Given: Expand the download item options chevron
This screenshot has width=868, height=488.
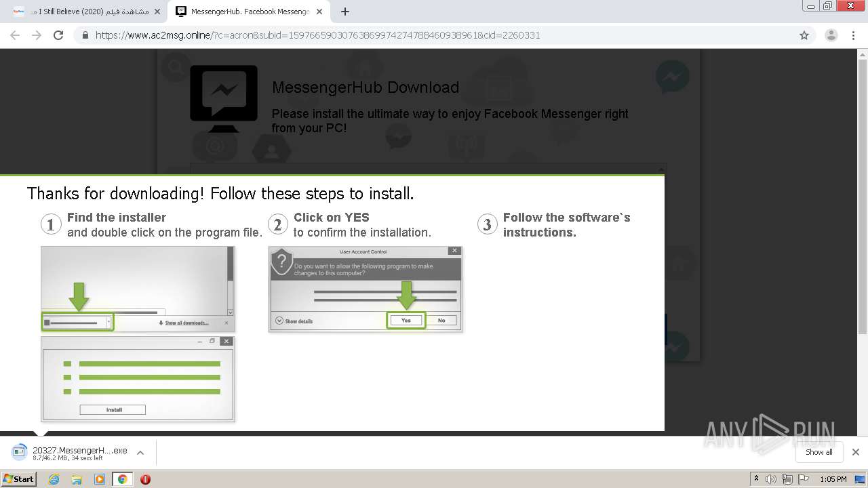Looking at the screenshot, I should 140,453.
